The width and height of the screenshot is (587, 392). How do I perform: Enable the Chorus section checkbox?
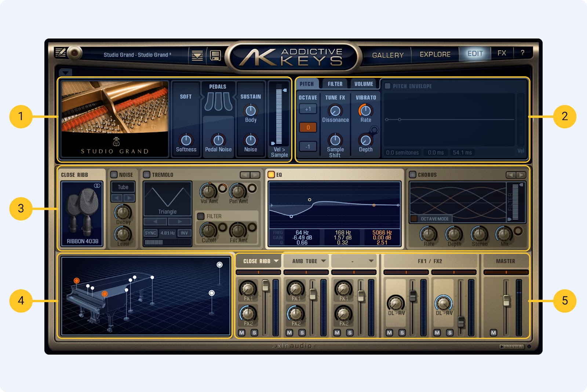(x=413, y=175)
